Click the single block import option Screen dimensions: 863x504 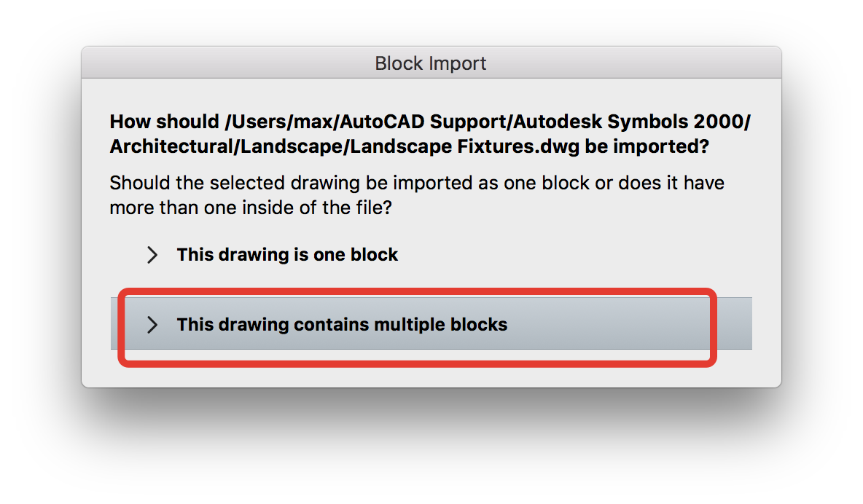[x=286, y=255]
